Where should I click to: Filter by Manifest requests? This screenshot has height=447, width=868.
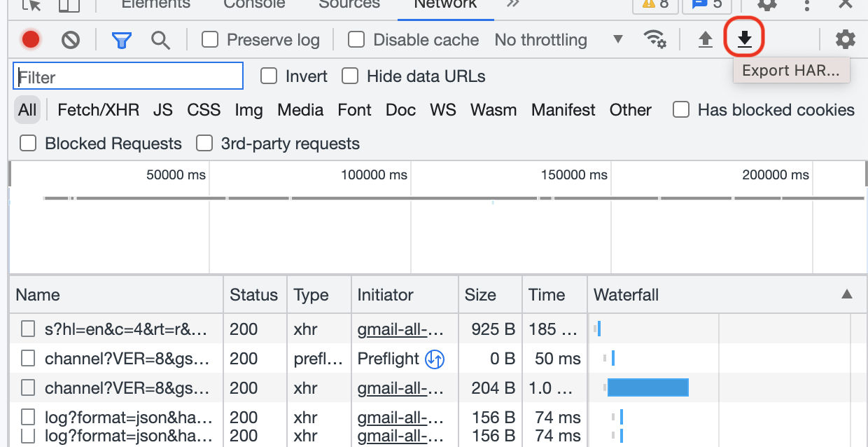pos(563,110)
